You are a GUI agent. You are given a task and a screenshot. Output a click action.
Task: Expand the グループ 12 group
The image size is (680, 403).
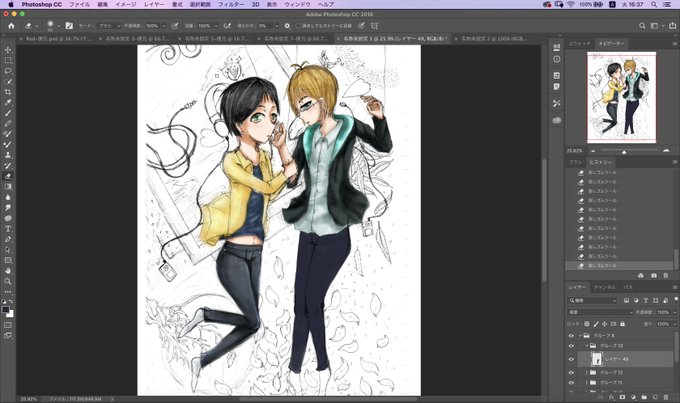pyautogui.click(x=587, y=373)
